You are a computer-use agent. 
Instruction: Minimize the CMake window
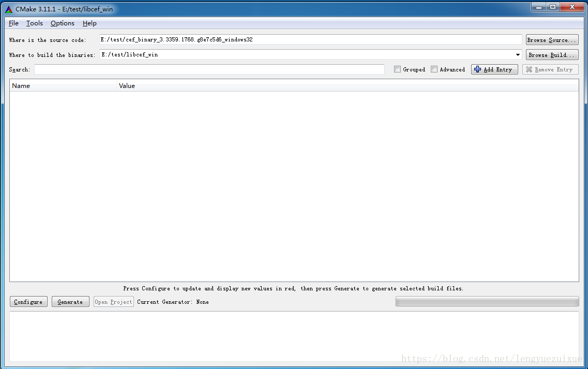[538, 7]
